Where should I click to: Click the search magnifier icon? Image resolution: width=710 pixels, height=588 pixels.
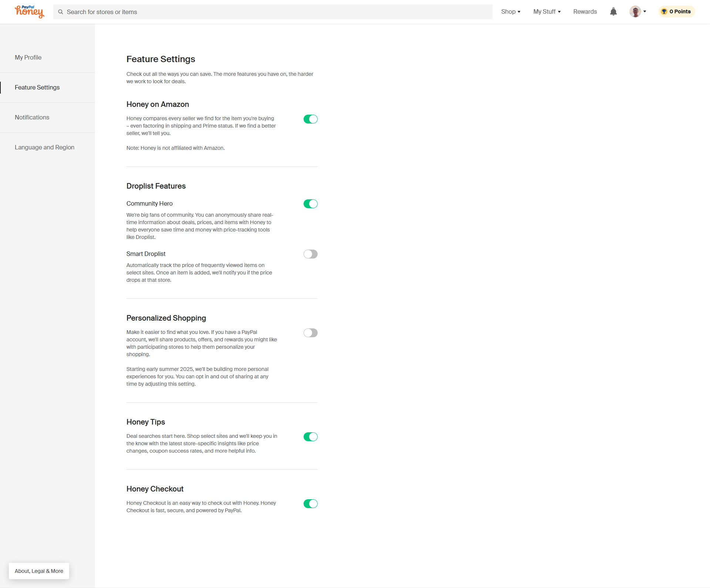tap(61, 12)
